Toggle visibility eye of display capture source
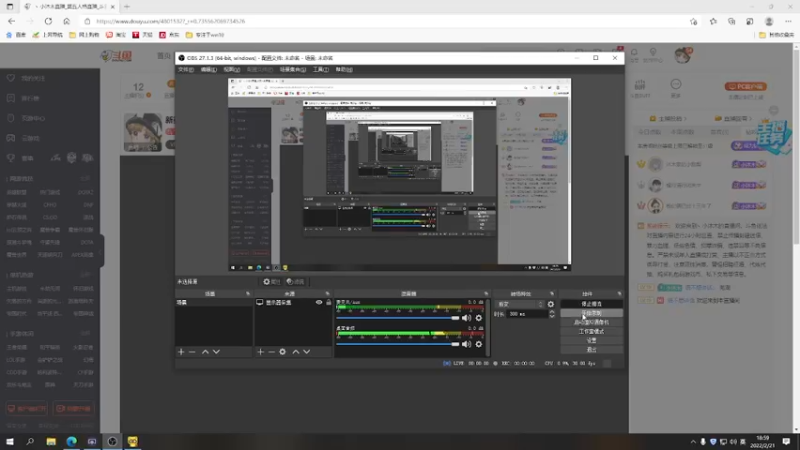The height and width of the screenshot is (450, 800). pos(319,303)
